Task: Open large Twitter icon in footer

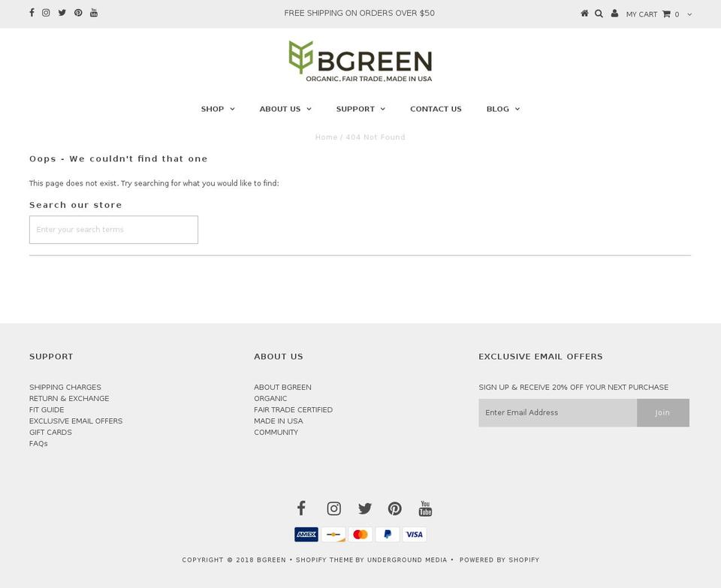Action: [x=365, y=508]
